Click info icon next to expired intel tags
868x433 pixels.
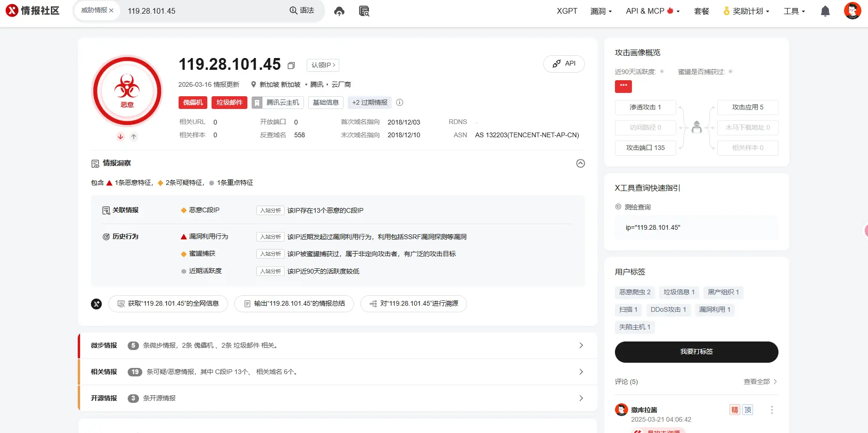(x=400, y=102)
